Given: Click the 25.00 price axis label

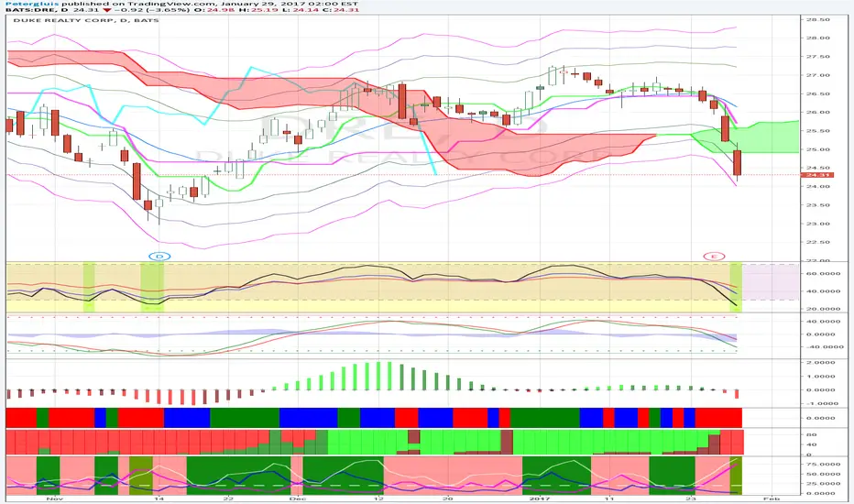Looking at the screenshot, I should [x=818, y=149].
